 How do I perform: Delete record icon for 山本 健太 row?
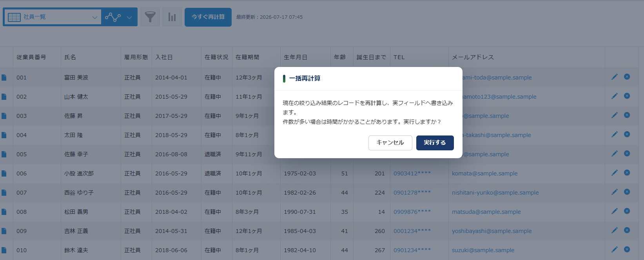tap(627, 96)
